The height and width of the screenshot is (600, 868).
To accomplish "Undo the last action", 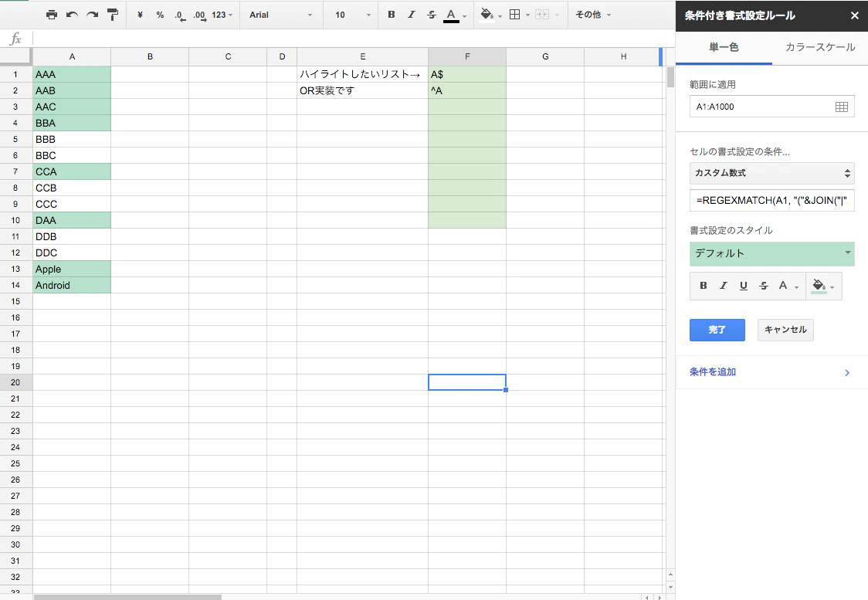I will tap(72, 15).
